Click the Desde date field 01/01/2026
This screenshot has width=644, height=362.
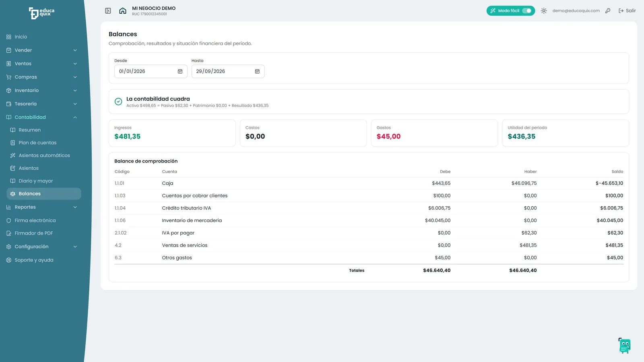pyautogui.click(x=151, y=72)
